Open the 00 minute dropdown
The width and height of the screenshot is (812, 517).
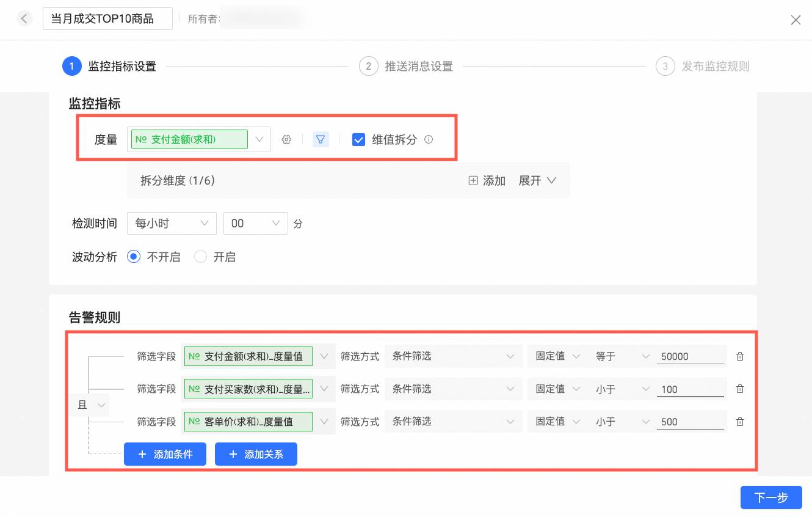click(256, 224)
